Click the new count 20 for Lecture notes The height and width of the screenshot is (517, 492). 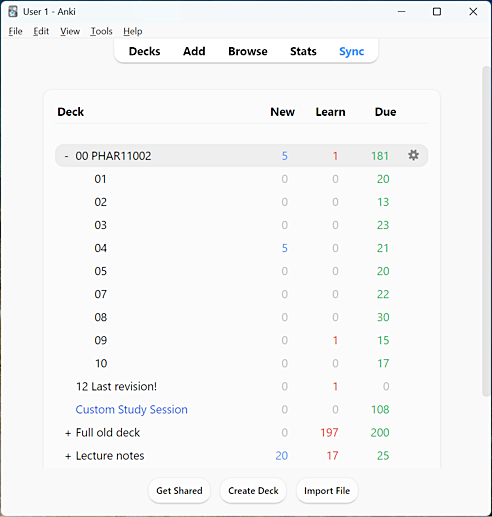tap(282, 456)
